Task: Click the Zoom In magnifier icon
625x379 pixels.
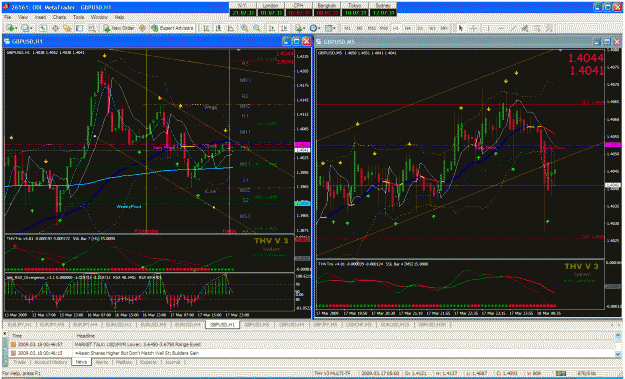Action: [244, 28]
